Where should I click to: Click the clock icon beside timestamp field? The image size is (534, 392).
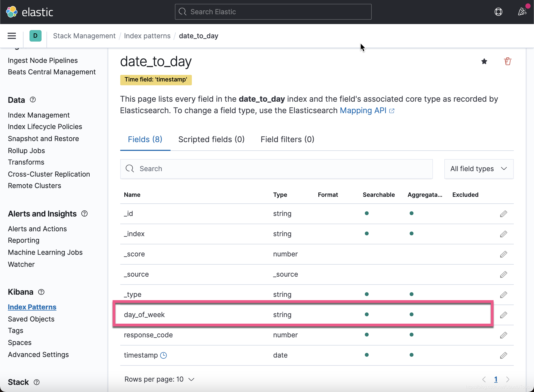tap(163, 355)
